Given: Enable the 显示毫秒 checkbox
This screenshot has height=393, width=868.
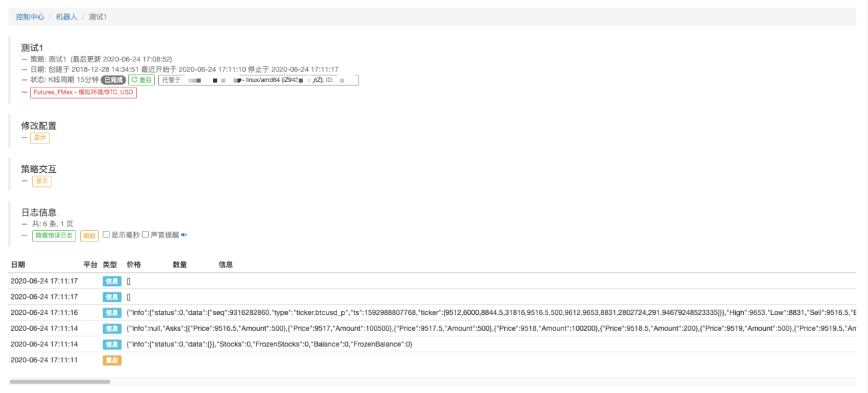Looking at the screenshot, I should click(x=105, y=235).
